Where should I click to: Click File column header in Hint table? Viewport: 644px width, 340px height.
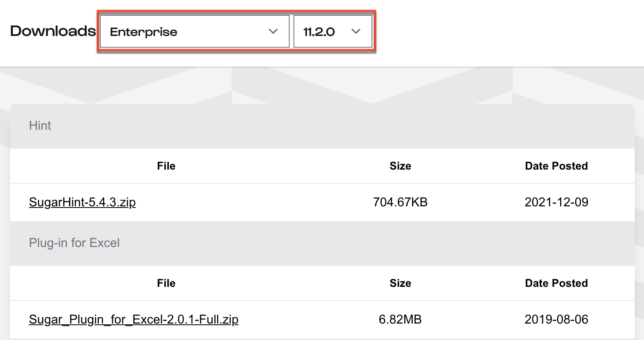[x=166, y=166]
